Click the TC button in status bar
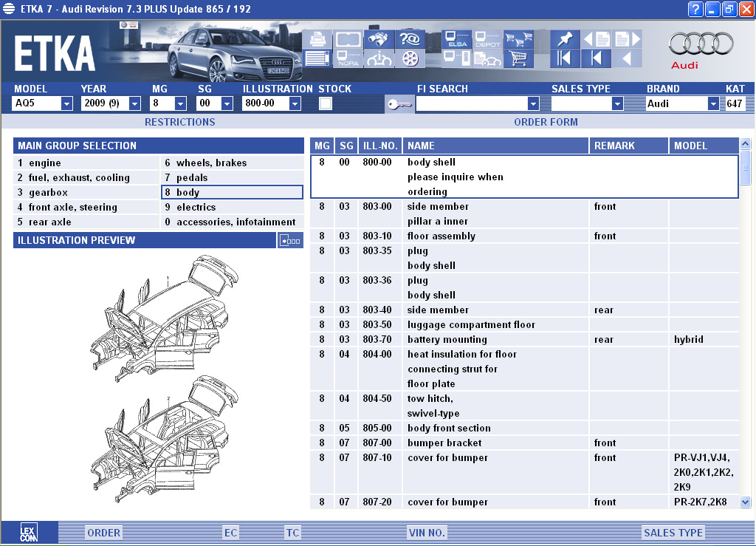The image size is (756, 546). point(292,533)
